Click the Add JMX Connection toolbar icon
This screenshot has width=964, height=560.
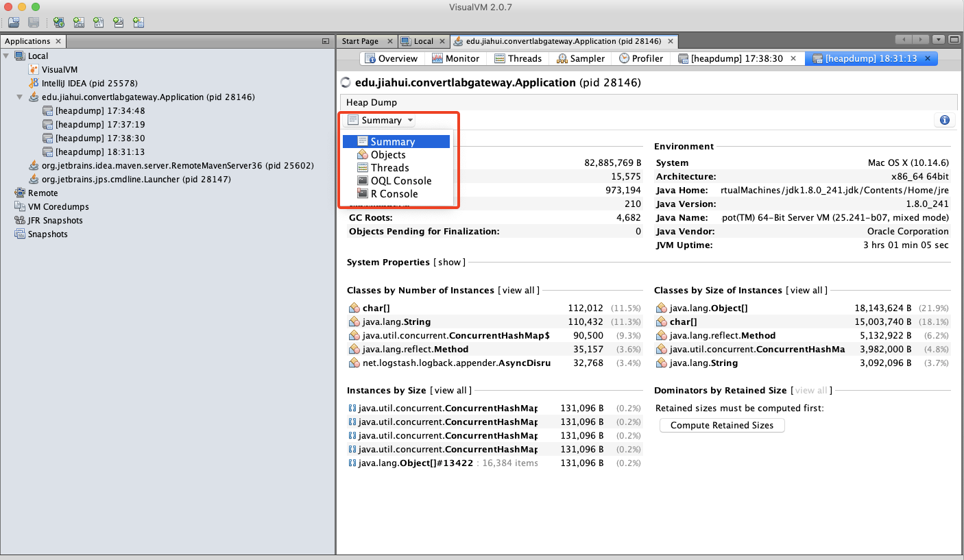coord(79,23)
